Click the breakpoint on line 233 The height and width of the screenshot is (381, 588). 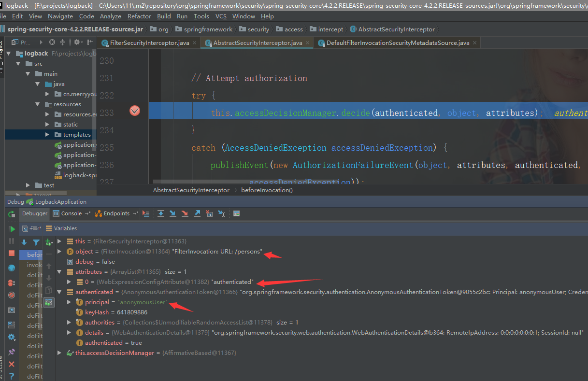[x=134, y=111]
